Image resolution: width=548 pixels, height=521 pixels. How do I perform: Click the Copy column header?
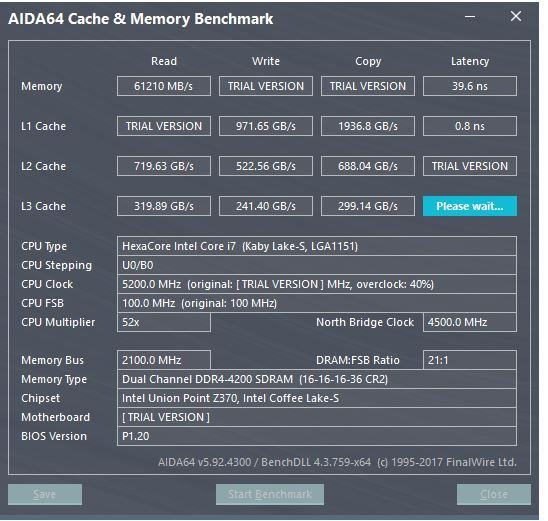tap(368, 61)
